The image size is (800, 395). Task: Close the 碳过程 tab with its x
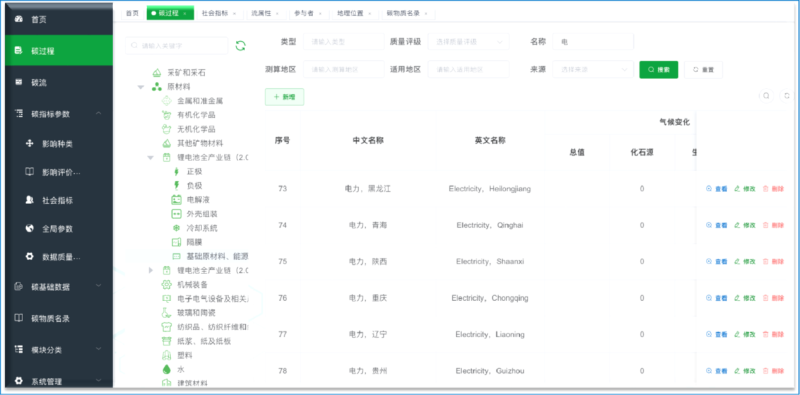coord(185,14)
